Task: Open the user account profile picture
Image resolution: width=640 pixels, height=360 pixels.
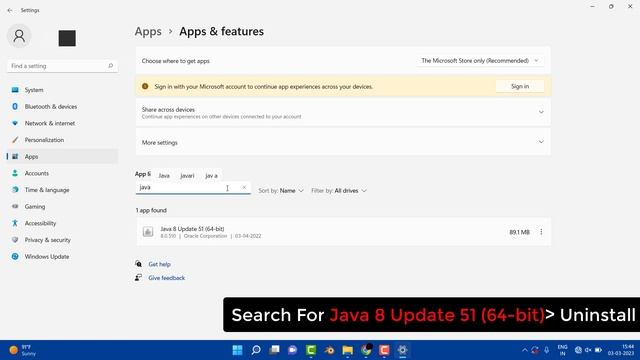Action: (19, 36)
